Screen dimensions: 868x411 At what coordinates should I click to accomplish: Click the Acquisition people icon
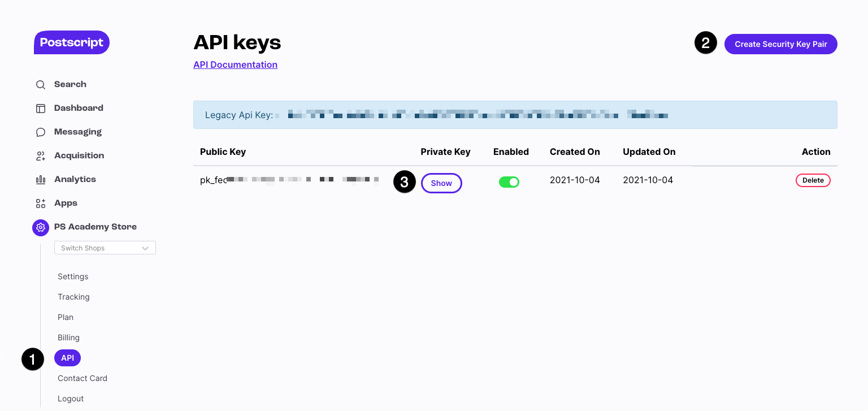[x=41, y=156]
